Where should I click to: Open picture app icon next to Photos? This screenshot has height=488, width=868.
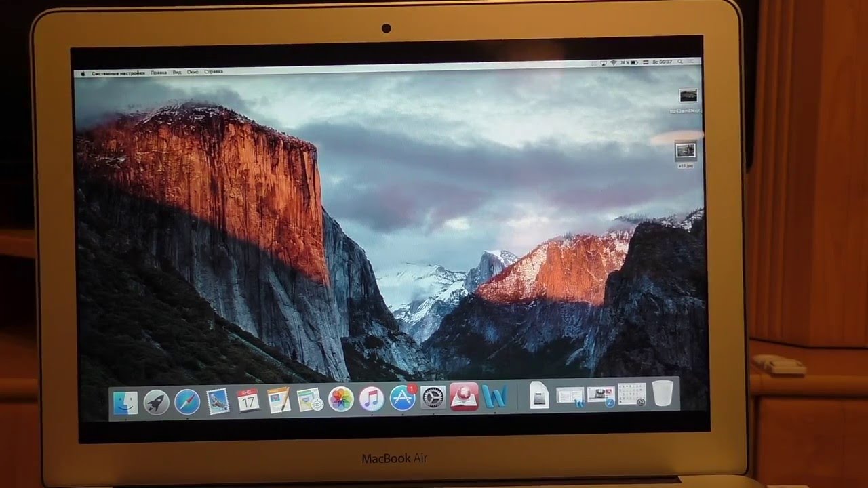tap(310, 399)
